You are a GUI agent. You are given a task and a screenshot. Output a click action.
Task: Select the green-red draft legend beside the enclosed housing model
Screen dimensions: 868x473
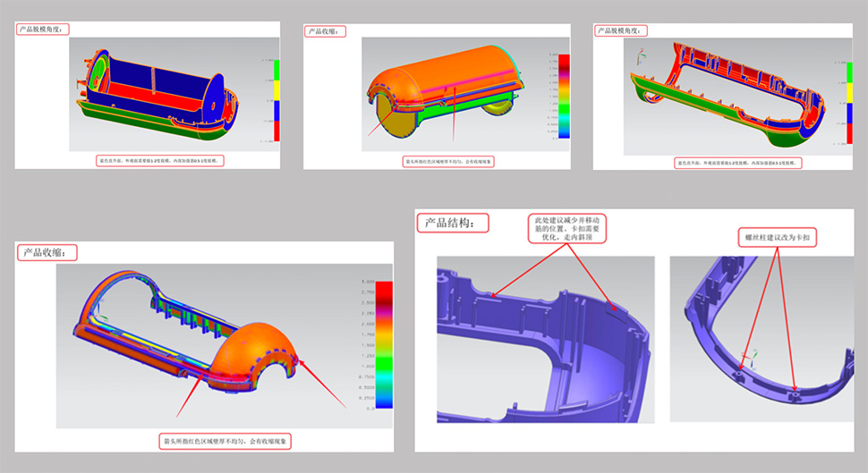(x=277, y=100)
